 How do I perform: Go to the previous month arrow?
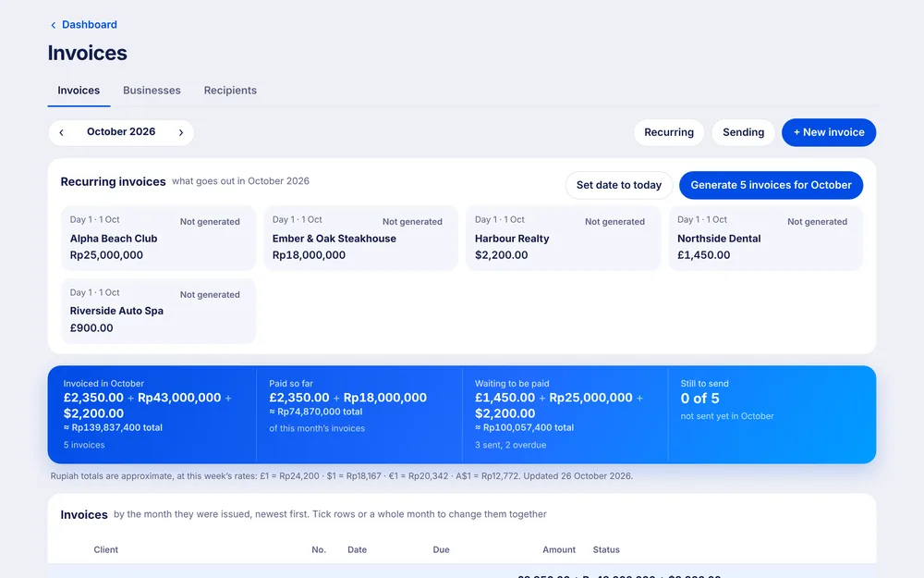click(61, 132)
